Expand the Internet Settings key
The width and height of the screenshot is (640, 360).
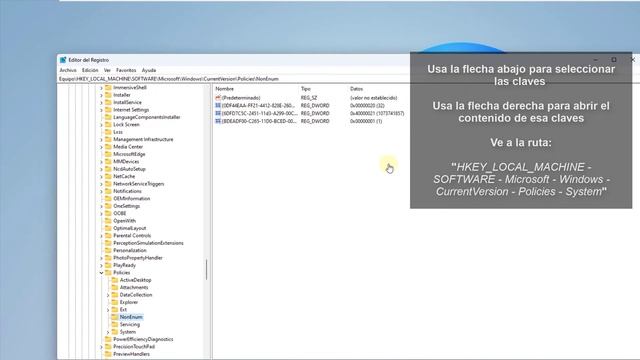click(101, 109)
